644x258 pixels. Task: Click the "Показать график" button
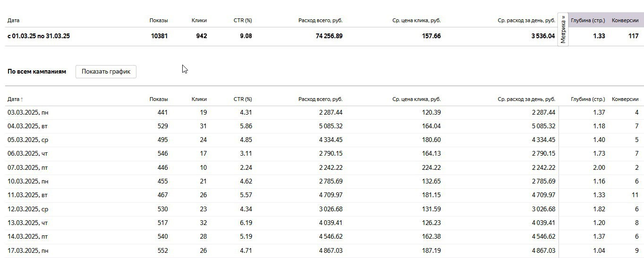point(106,72)
